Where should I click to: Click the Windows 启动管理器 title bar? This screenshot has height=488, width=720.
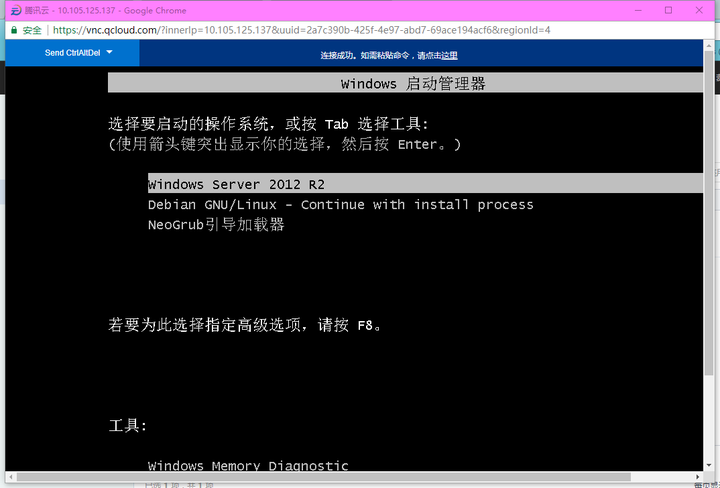[x=413, y=83]
